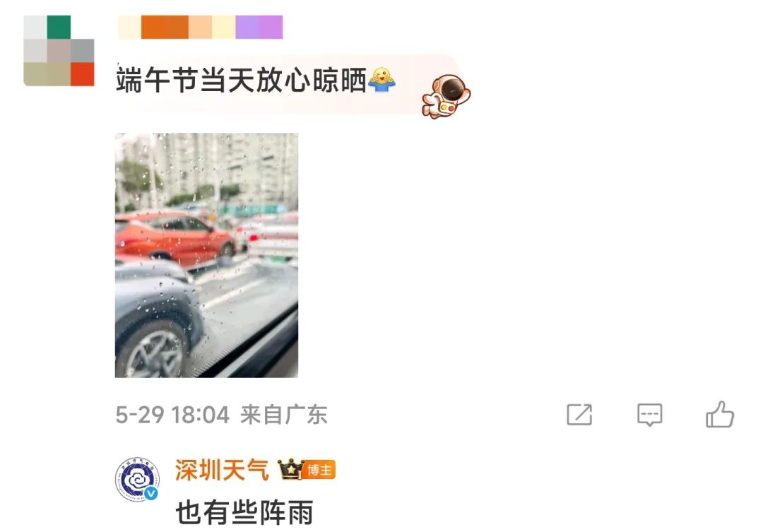Click the 深圳天气 profile avatar
Viewport: 763px width, 532px height.
(137, 480)
